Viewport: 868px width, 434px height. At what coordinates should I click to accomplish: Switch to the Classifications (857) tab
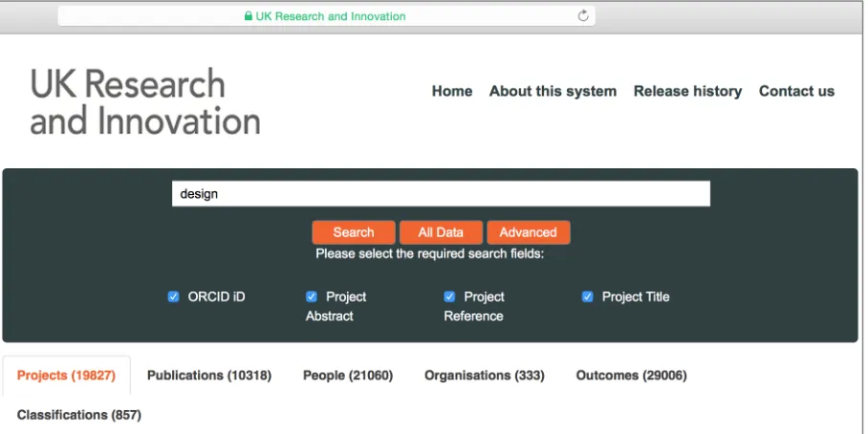pyautogui.click(x=79, y=415)
